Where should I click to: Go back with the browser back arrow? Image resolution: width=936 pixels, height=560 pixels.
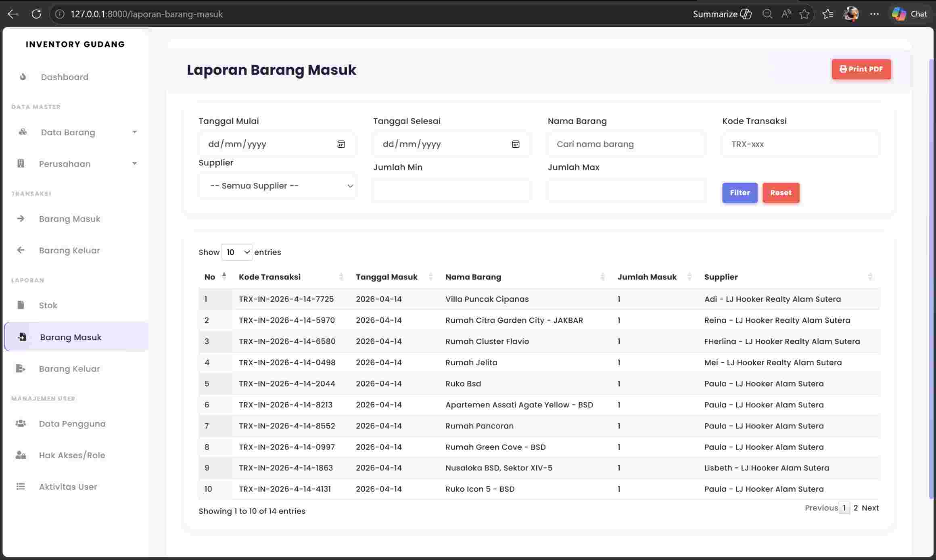[13, 14]
